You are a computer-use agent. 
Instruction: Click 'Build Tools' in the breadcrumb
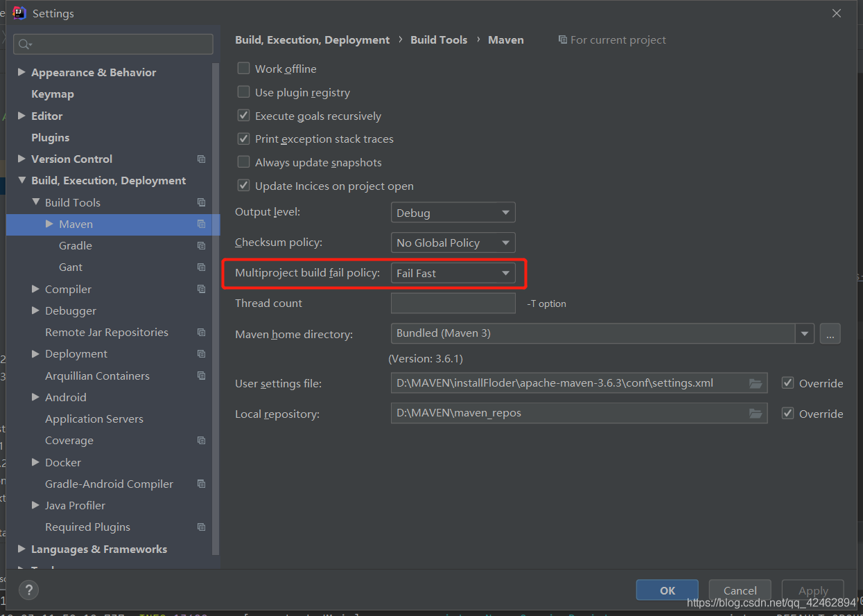coord(439,39)
